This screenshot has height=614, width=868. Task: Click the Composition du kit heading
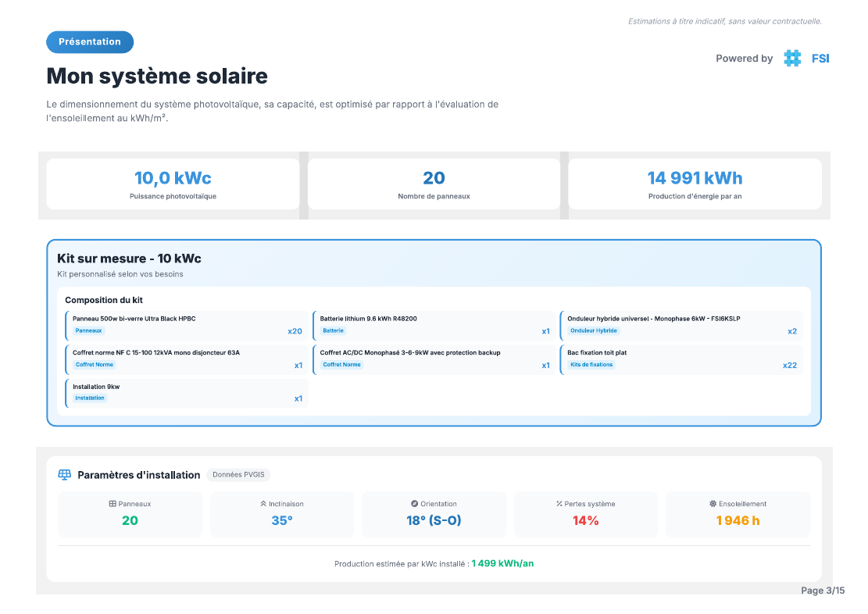pyautogui.click(x=103, y=300)
